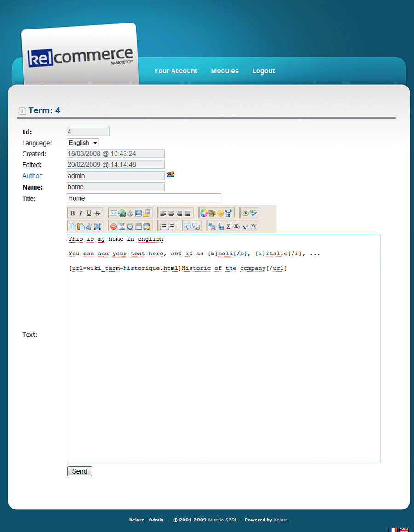Open the color wheel picker
The image size is (414, 532).
204,213
